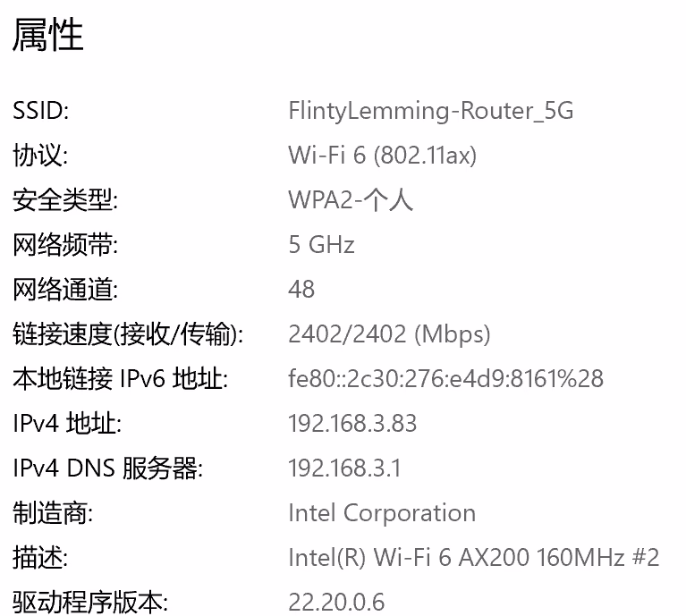
Task: Click the 链接速度(接收/传输) label
Action: coord(128,334)
